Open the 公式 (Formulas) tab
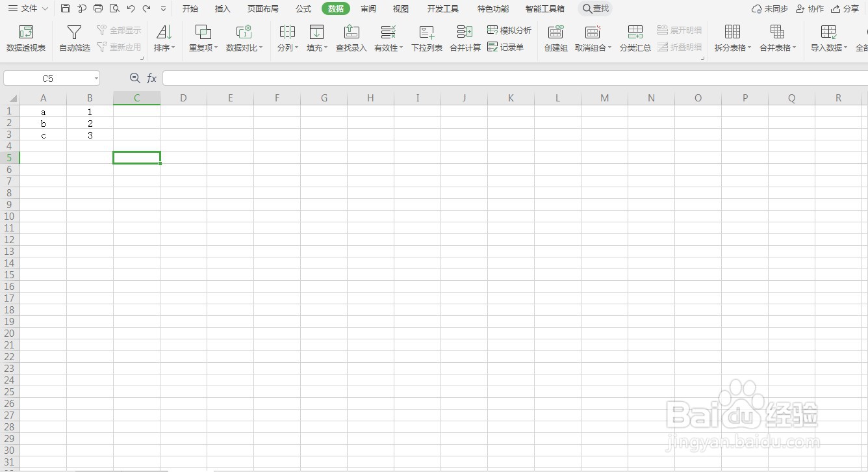 pos(303,8)
